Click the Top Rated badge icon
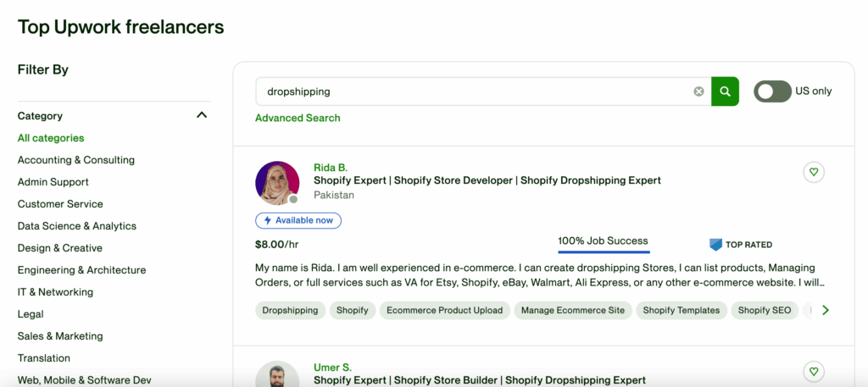Viewport: 868px width, 387px height. coord(715,245)
